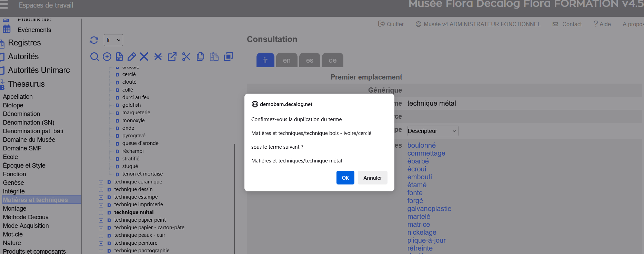The image size is (644, 254).
Task: Open the Descripteur type dropdown
Action: [x=432, y=131]
